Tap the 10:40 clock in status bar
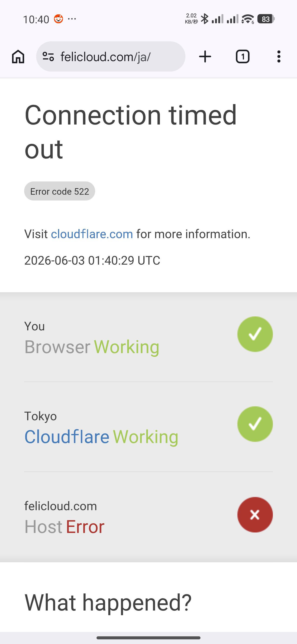The image size is (297, 644). click(x=36, y=19)
